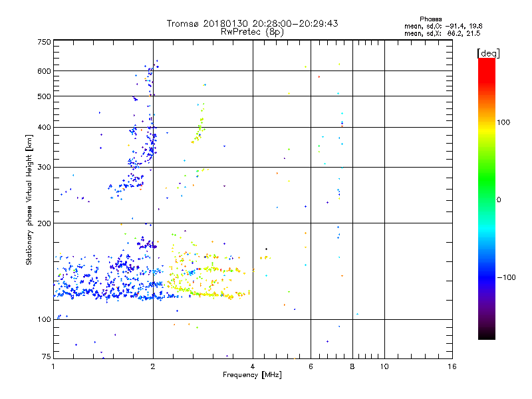Image resolution: width=532 pixels, height=399 pixels.
Task: Click the y-axis '750' tick label
Action: click(44, 42)
